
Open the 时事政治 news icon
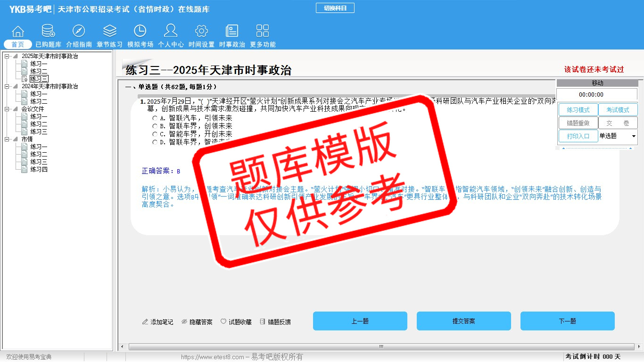pos(232,32)
